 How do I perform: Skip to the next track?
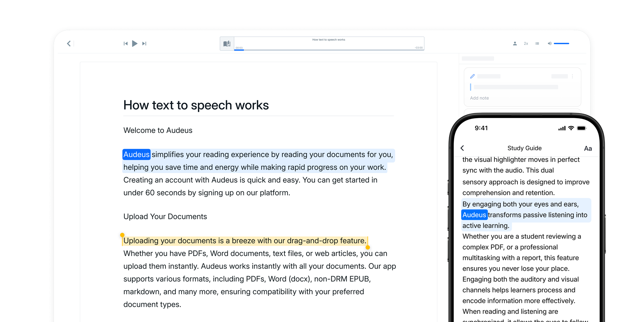(144, 44)
